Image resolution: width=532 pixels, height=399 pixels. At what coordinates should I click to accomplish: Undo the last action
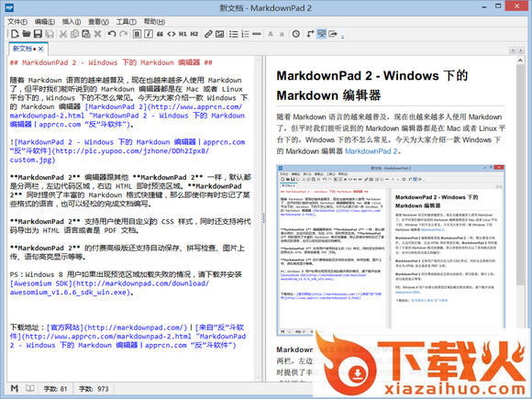coord(112,34)
